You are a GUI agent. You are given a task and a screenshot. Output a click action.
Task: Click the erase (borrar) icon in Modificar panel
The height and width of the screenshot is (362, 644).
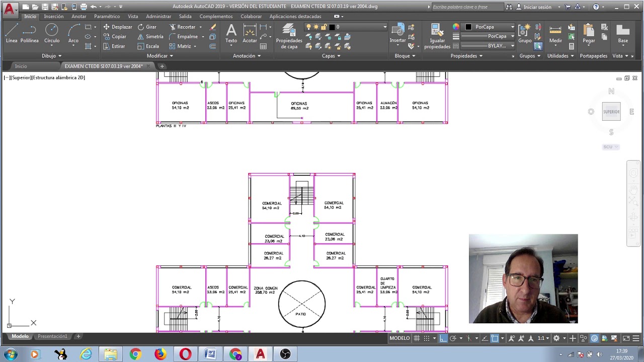point(213,27)
